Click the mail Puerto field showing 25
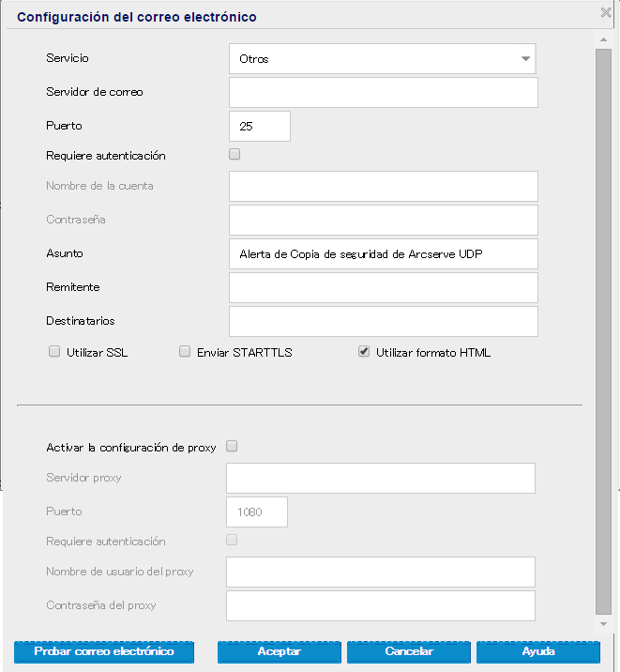Image resolution: width=620 pixels, height=672 pixels. pos(259,126)
